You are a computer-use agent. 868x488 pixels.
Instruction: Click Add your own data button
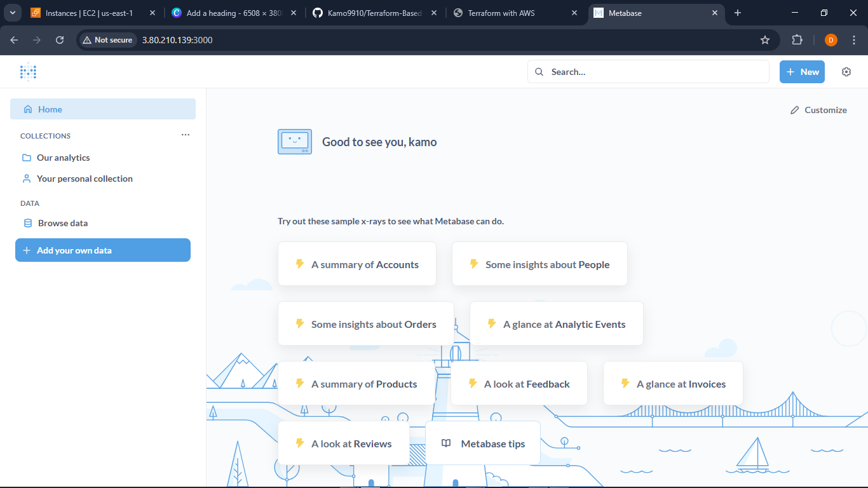tap(103, 250)
